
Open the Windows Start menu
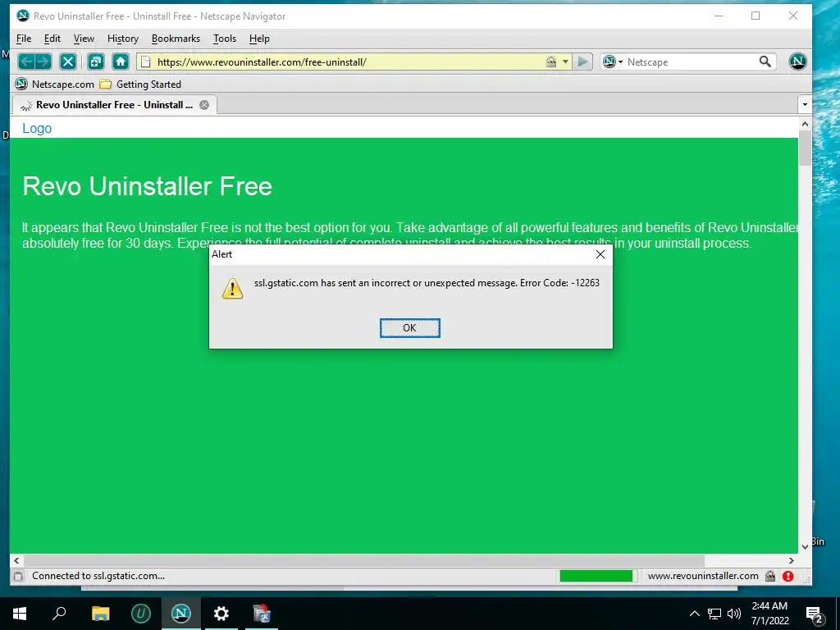pos(20,614)
